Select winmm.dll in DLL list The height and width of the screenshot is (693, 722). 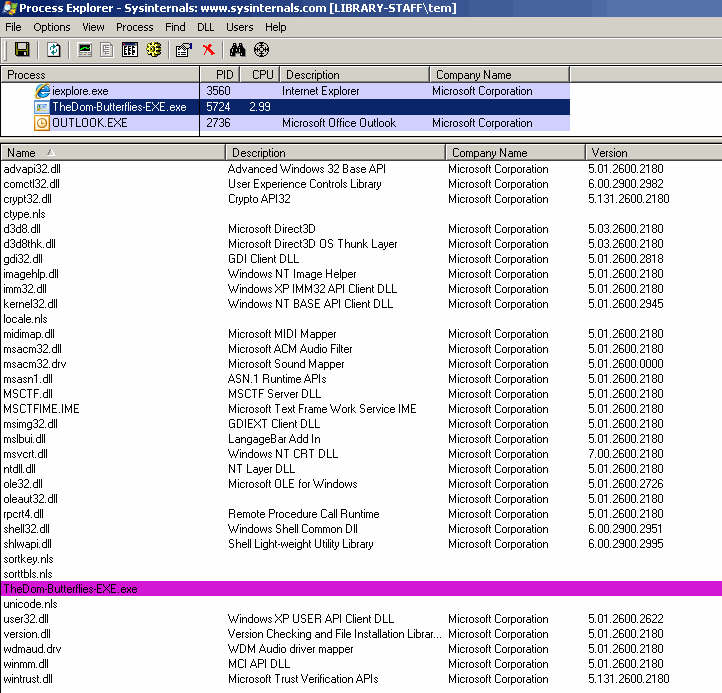point(26,664)
